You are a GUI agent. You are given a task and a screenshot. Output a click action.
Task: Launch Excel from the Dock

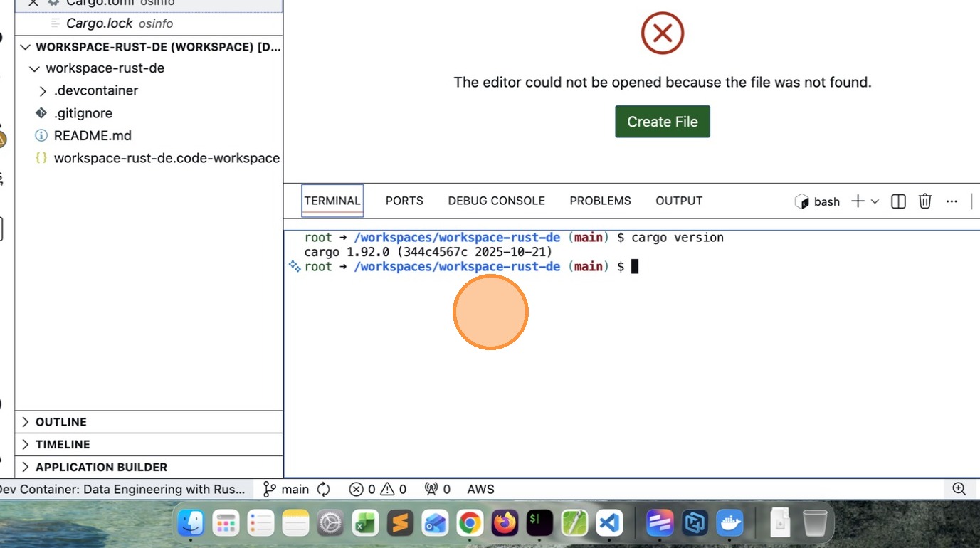coord(365,524)
